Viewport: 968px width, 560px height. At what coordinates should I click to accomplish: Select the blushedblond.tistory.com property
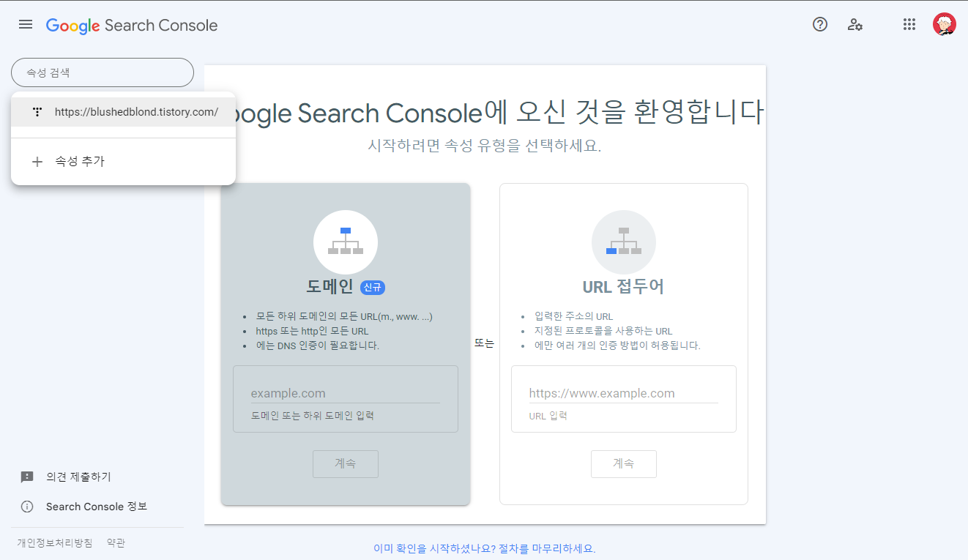[123, 112]
